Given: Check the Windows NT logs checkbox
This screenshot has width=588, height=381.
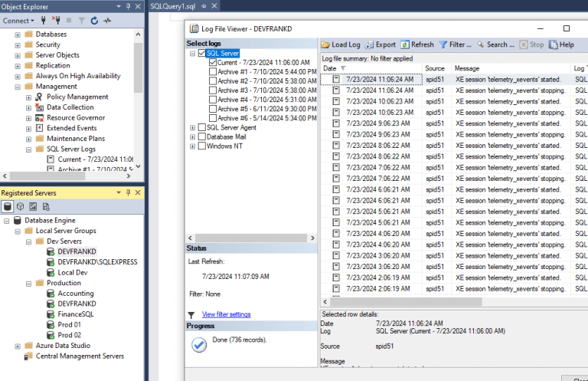Looking at the screenshot, I should pos(202,146).
